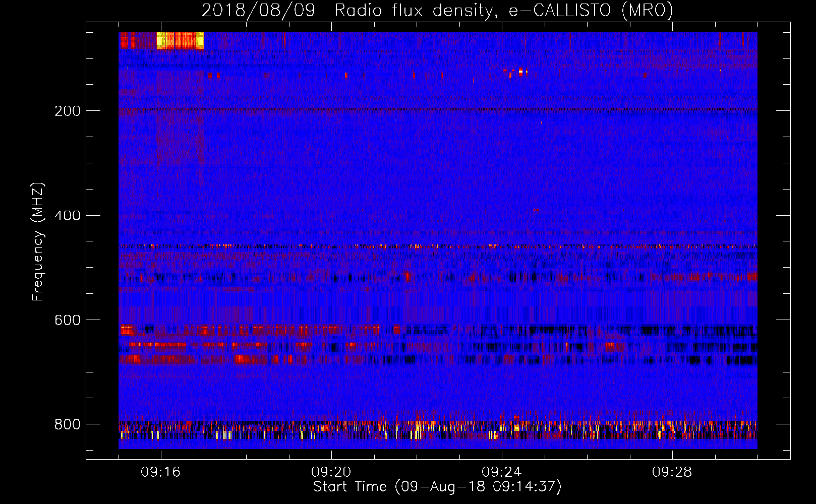The height and width of the screenshot is (504, 816).
Task: Click the 600 frequency tick label
Action: [68, 320]
